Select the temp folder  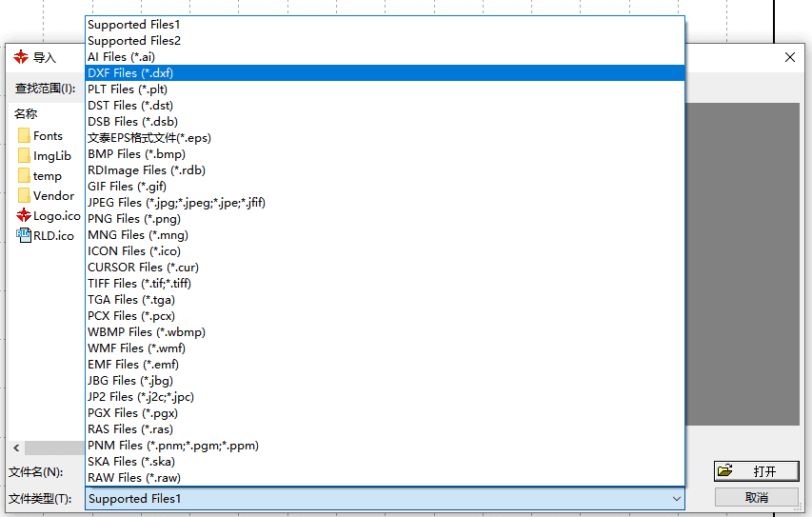[x=47, y=176]
